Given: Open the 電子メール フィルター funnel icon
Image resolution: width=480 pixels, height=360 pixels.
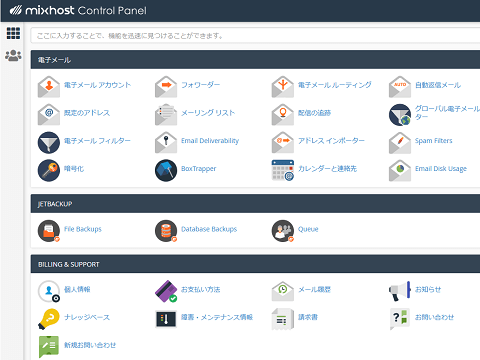Looking at the screenshot, I should pyautogui.click(x=49, y=142).
